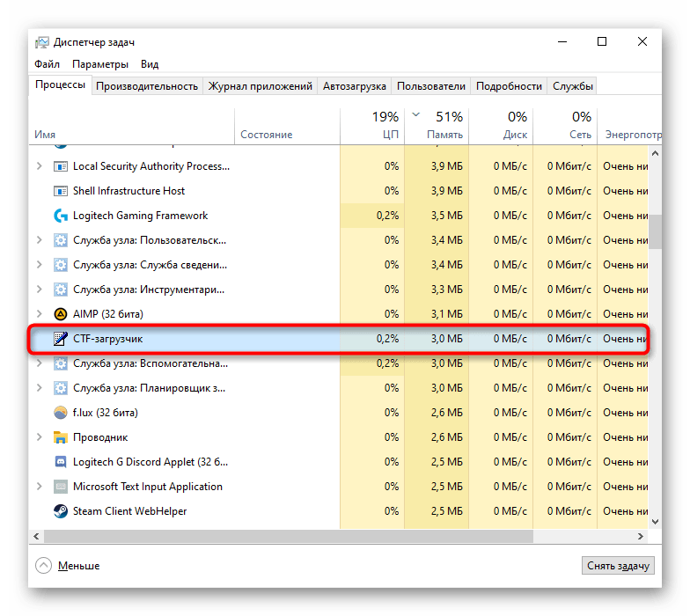Sort by the Диск column header
Viewport: 690px width, 616px height.
pyautogui.click(x=501, y=127)
